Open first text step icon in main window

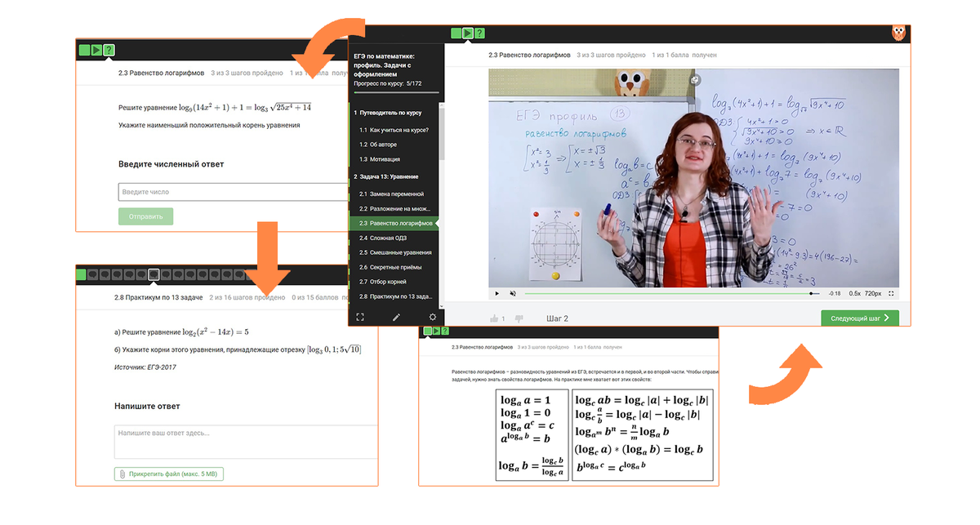coord(456,33)
